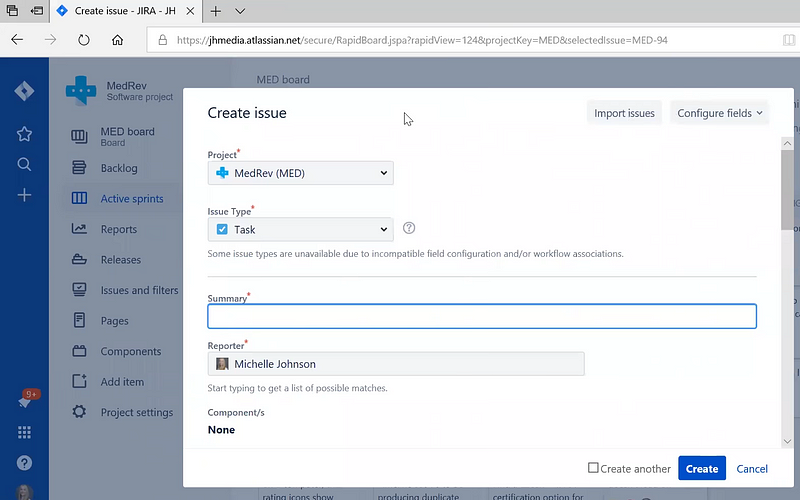Open search via magnifier icon
Viewport: 800px width, 500px height.
click(24, 164)
